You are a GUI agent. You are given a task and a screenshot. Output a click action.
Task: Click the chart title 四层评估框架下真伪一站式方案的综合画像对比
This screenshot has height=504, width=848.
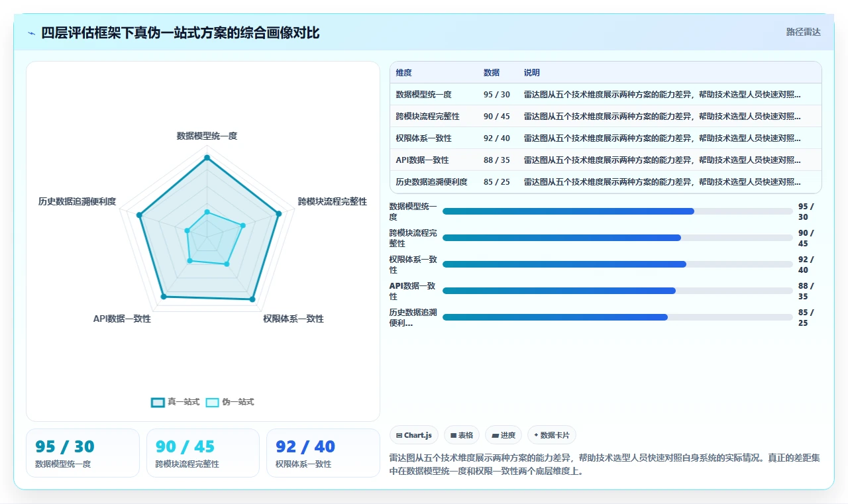180,32
